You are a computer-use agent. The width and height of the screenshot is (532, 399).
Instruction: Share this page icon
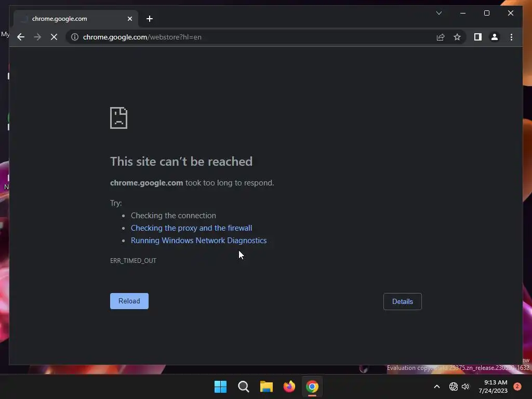(441, 37)
